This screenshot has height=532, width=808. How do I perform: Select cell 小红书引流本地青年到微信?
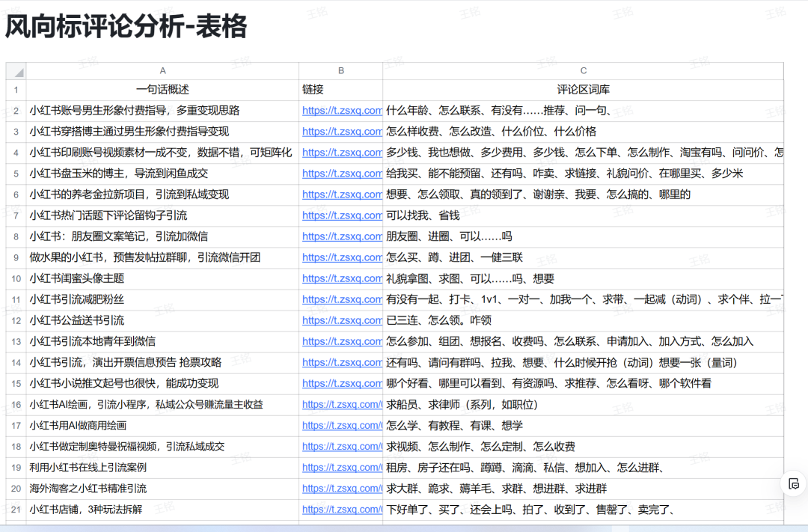pos(162,341)
